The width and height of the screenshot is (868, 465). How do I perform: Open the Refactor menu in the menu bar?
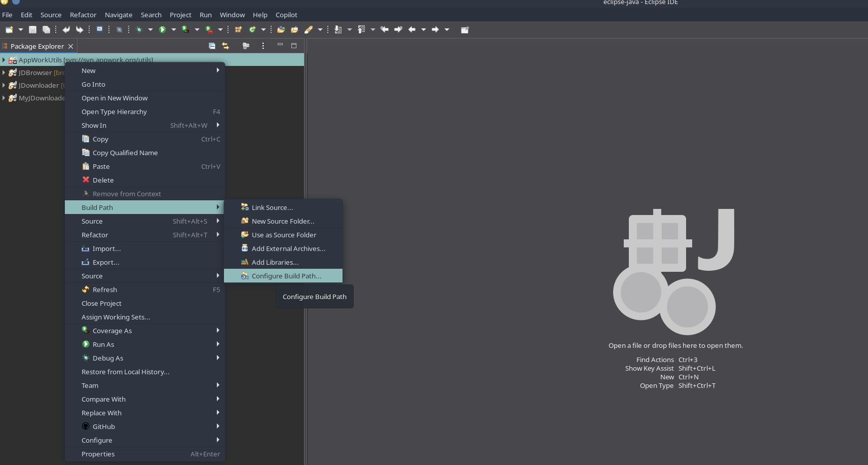pyautogui.click(x=83, y=15)
